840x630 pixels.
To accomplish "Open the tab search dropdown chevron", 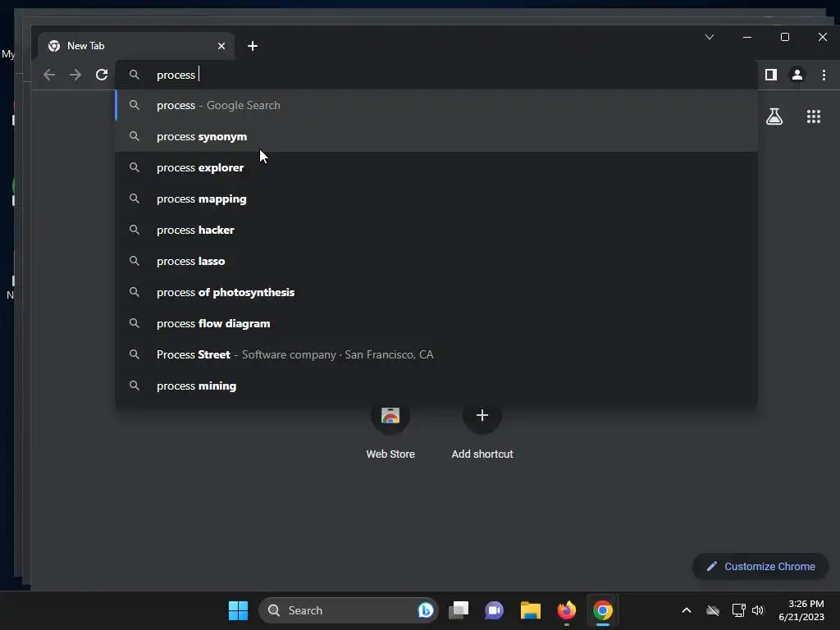I will tap(710, 37).
